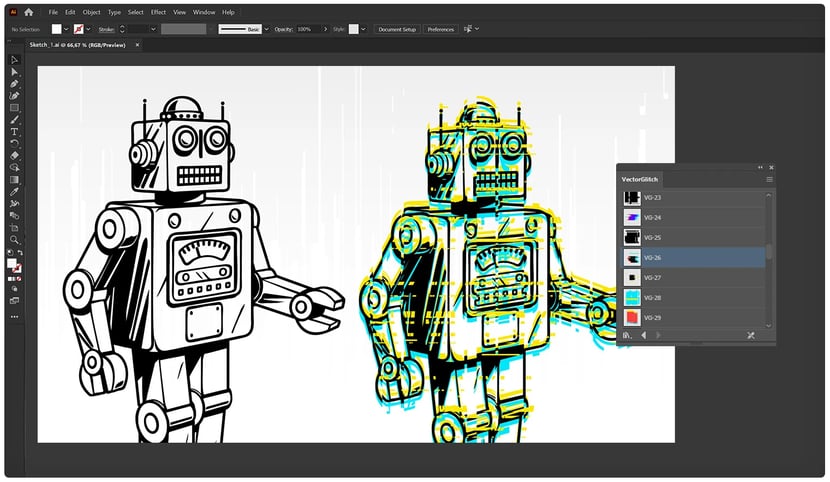The width and height of the screenshot is (830, 482).
Task: Open the VectorGlitch panel menu
Action: pyautogui.click(x=769, y=179)
